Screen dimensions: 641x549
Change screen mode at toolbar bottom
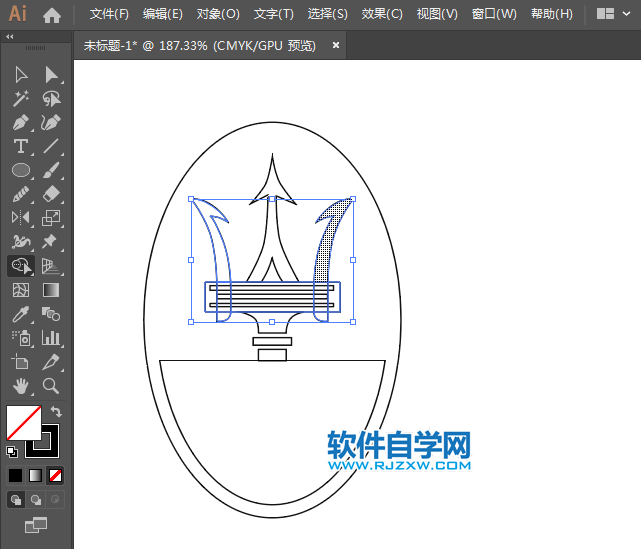click(x=36, y=525)
